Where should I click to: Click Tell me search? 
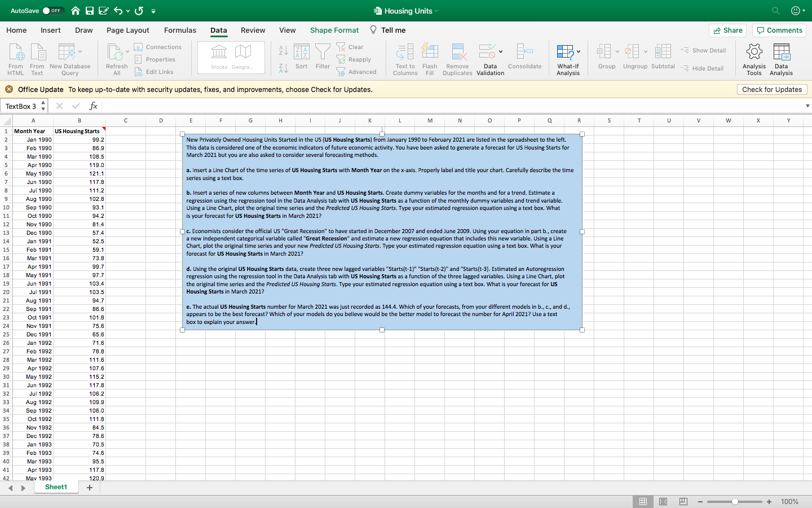pos(388,30)
